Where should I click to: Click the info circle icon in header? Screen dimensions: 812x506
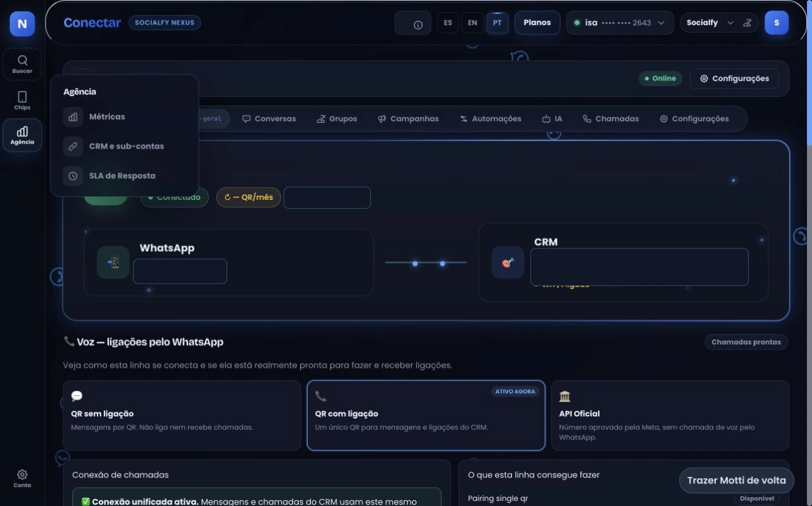(418, 25)
